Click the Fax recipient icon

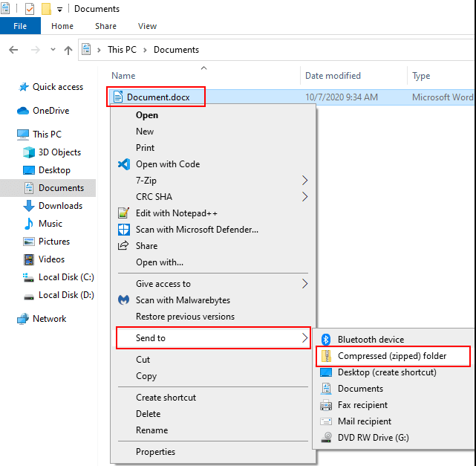[x=325, y=405]
